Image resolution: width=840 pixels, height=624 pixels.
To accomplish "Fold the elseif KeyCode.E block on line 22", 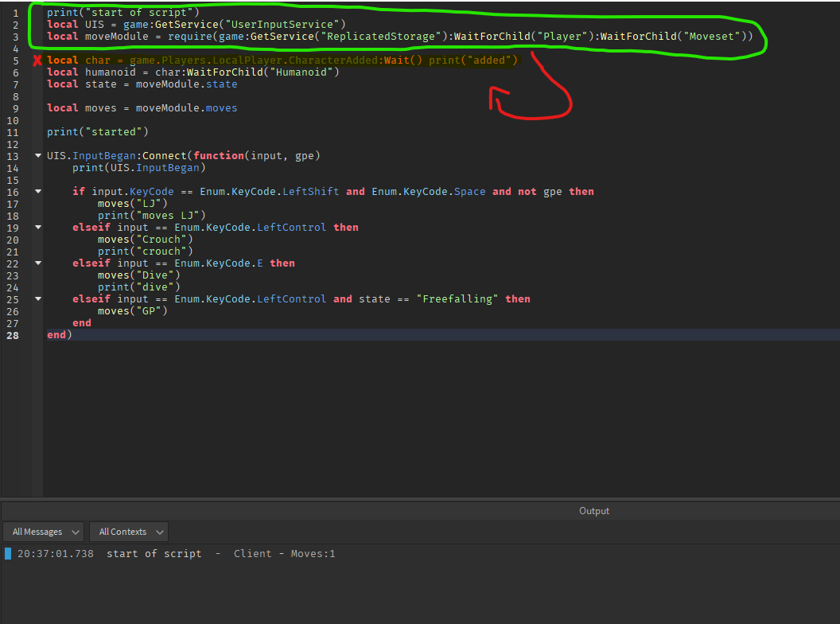I will tap(38, 263).
